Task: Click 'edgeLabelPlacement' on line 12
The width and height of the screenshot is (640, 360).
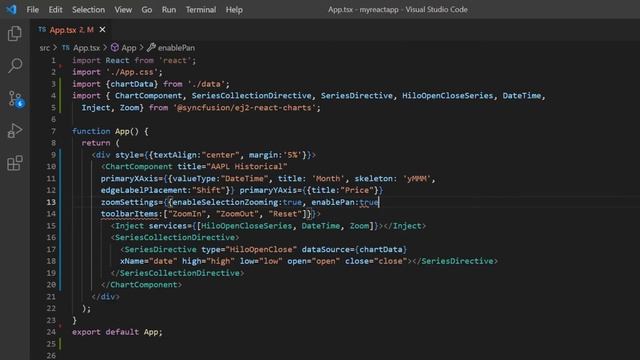Action: click(144, 190)
